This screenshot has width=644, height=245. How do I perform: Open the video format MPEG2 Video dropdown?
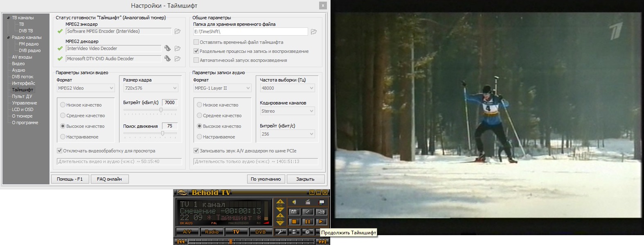[x=86, y=88]
